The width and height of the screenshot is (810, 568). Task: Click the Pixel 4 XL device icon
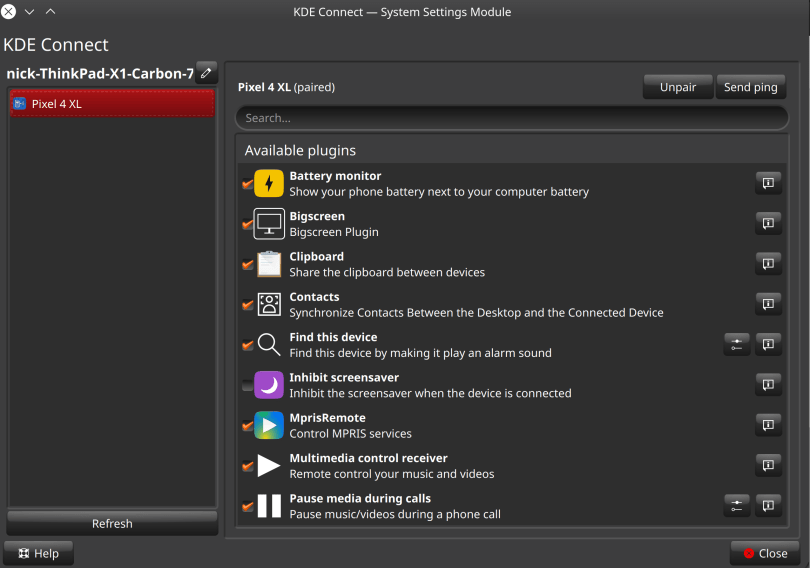click(20, 104)
